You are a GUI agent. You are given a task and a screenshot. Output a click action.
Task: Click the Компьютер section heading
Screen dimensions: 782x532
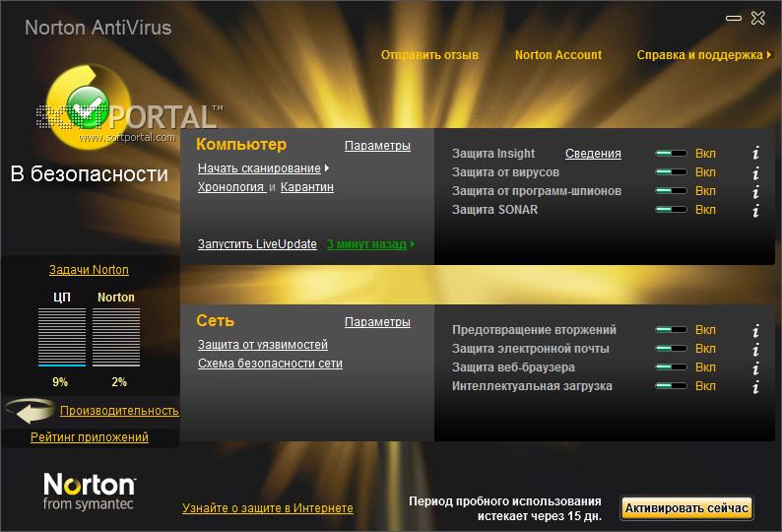click(x=241, y=144)
